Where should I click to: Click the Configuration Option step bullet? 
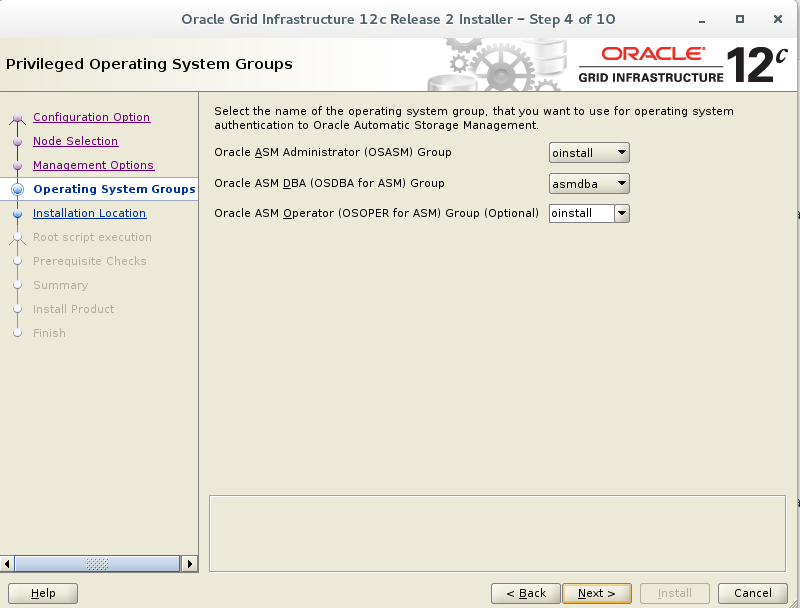coord(17,118)
